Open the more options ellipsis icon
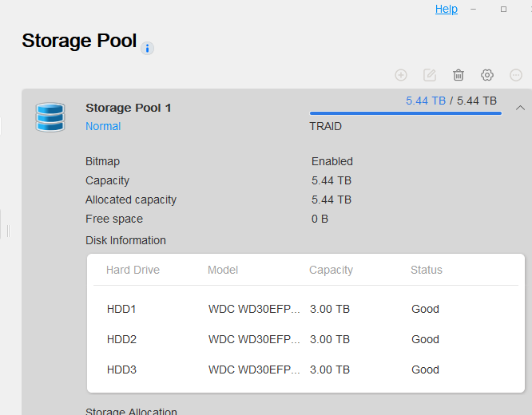This screenshot has height=415, width=532. 516,75
